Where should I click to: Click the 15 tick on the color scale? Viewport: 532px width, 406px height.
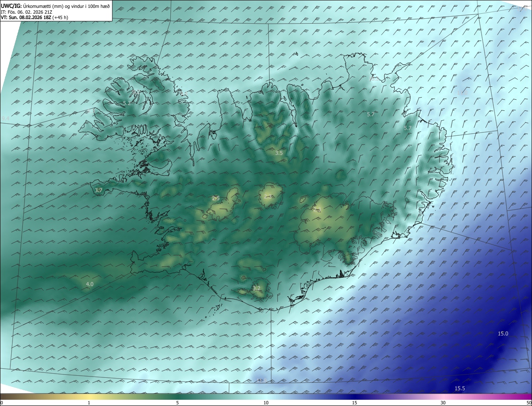click(355, 403)
